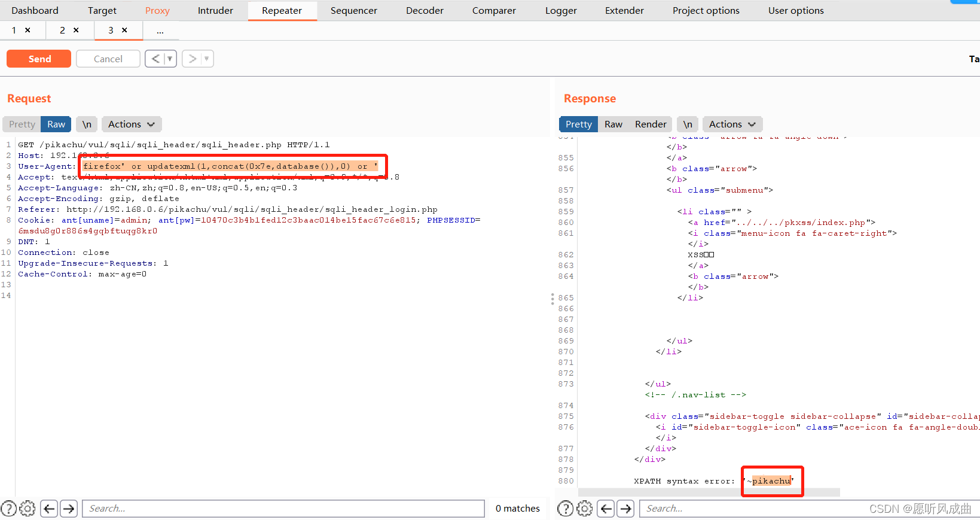Screen dimensions: 980x520
Task: Add a new Repeater tab via ellipsis
Action: click(x=160, y=31)
